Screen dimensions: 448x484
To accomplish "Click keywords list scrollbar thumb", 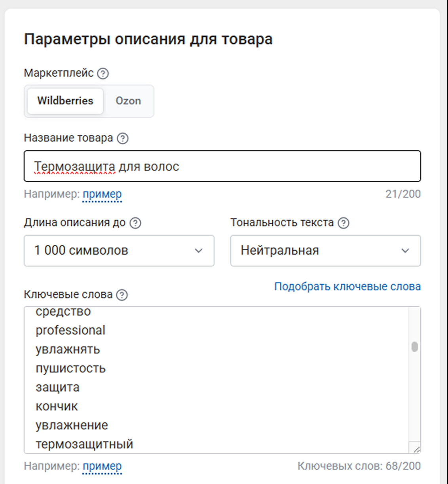I will [x=414, y=347].
